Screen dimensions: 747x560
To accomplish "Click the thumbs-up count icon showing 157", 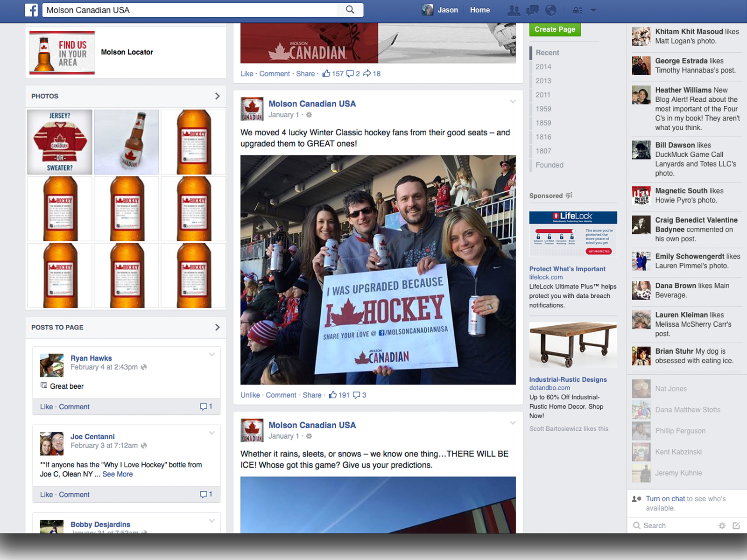I will point(326,73).
